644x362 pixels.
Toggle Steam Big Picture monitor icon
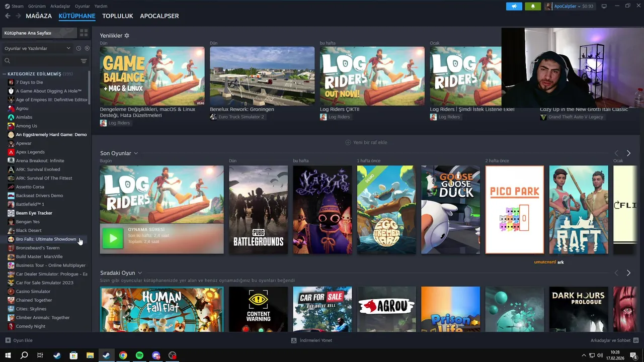(x=604, y=6)
